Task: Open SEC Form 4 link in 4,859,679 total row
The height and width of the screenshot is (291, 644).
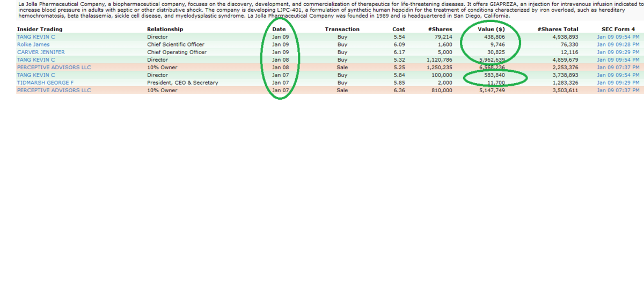Action: pyautogui.click(x=618, y=60)
